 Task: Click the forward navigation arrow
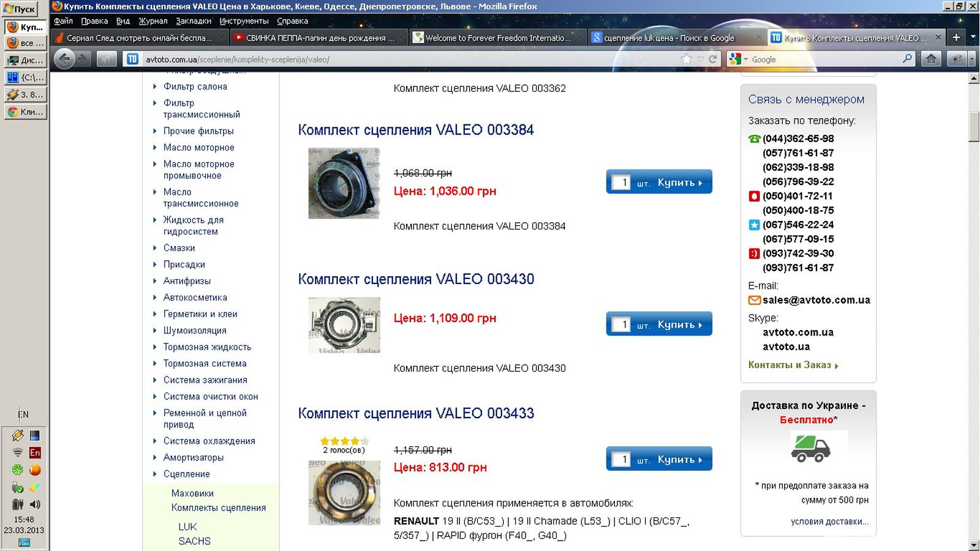point(83,59)
